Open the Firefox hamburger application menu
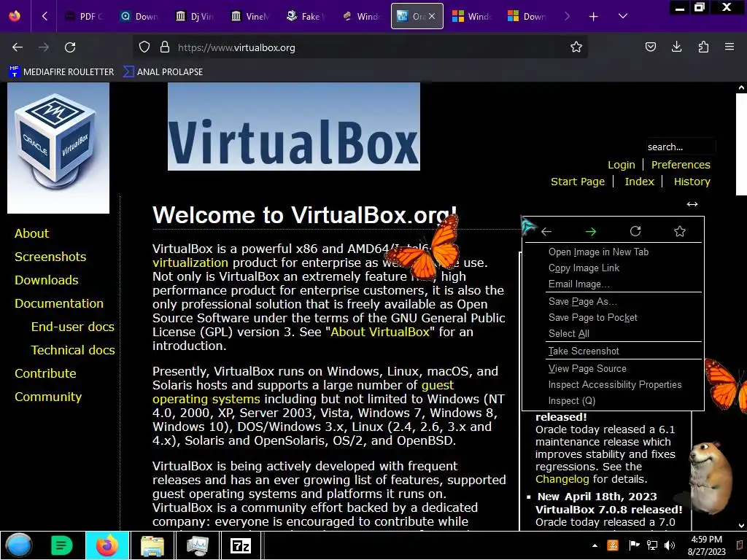Image resolution: width=747 pixels, height=560 pixels. pos(729,47)
